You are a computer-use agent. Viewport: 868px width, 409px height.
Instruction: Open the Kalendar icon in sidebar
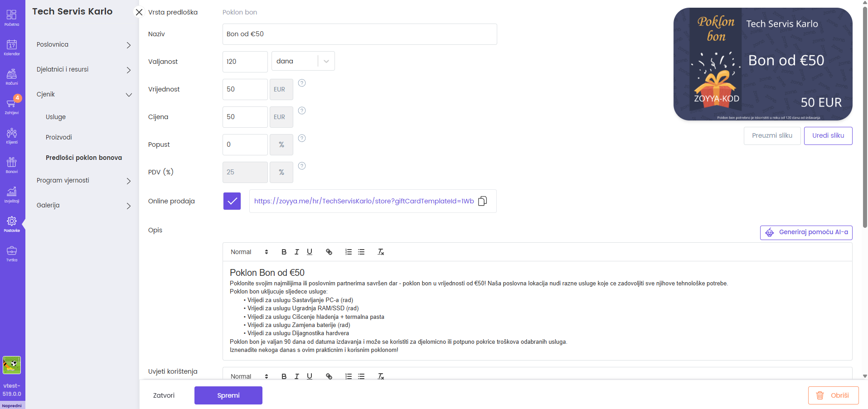[x=12, y=47]
